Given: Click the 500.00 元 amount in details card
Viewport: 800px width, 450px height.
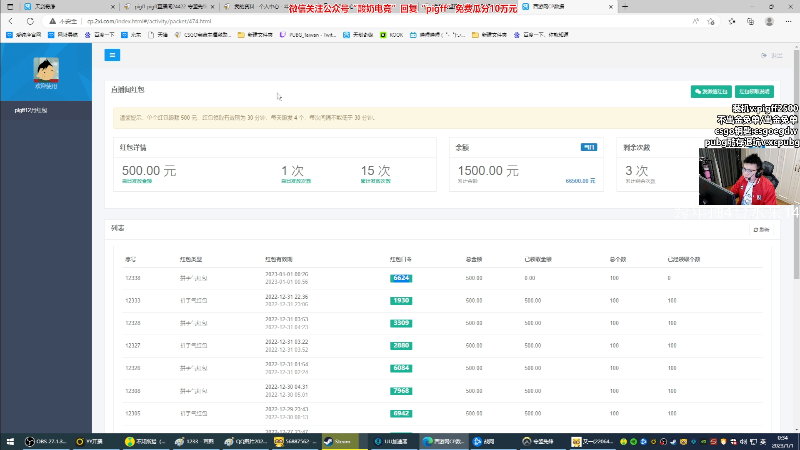Looking at the screenshot, I should coord(149,170).
